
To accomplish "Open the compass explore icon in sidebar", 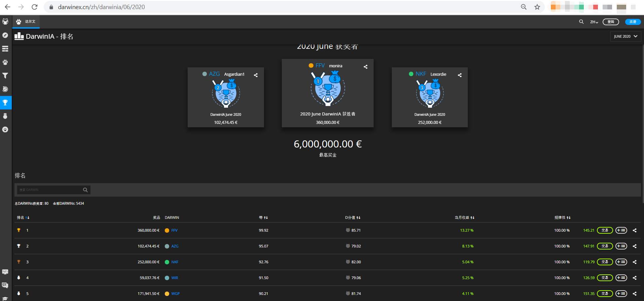I will coord(5,35).
